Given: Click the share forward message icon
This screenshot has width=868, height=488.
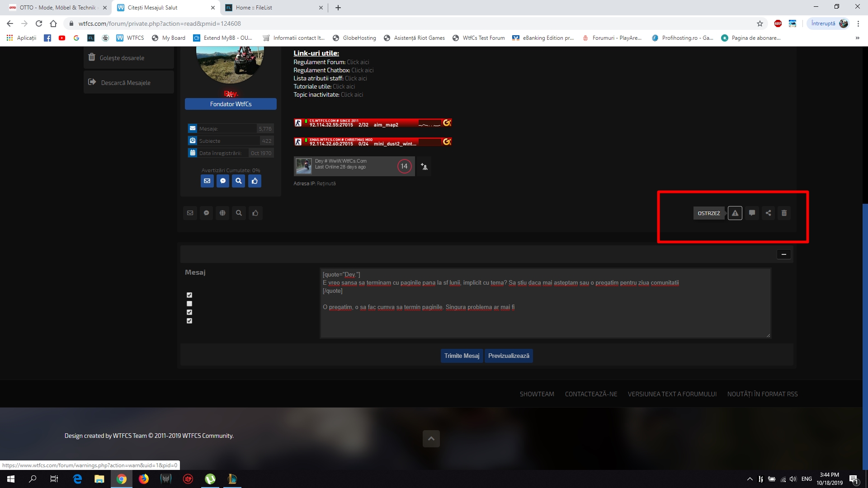Looking at the screenshot, I should [768, 213].
